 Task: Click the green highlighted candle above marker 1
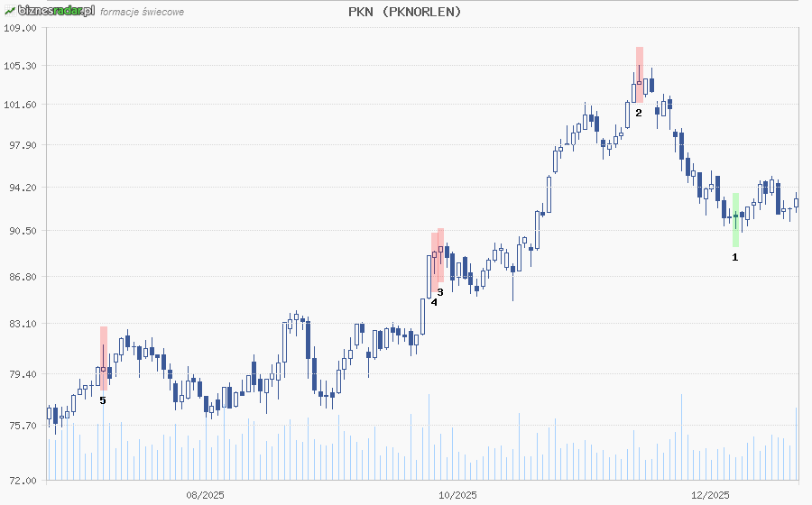coord(735,219)
